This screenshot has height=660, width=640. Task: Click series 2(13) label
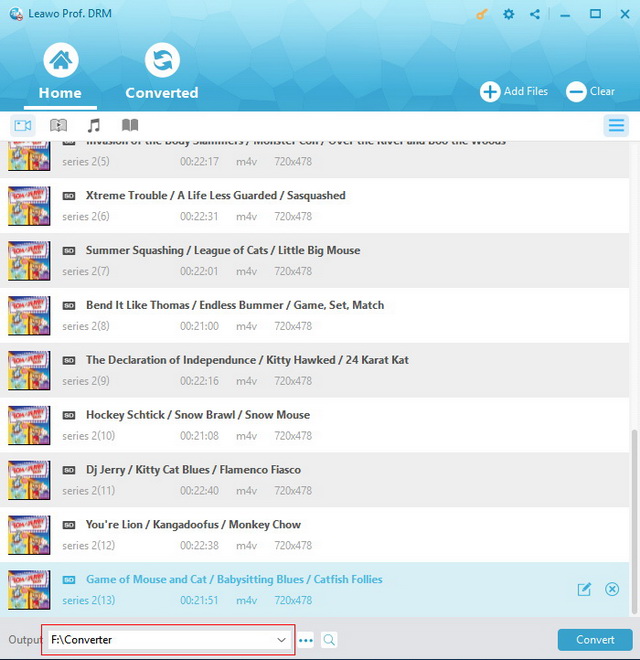click(88, 600)
